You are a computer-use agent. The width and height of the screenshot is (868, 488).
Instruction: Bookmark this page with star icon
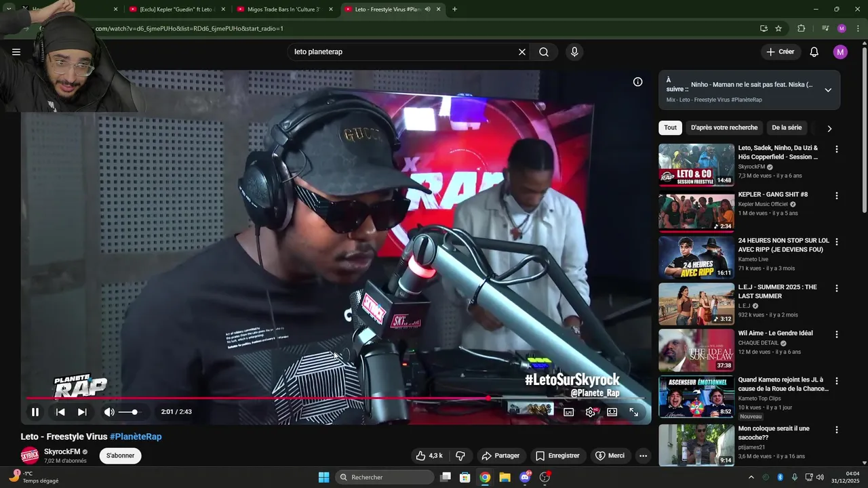pos(778,28)
